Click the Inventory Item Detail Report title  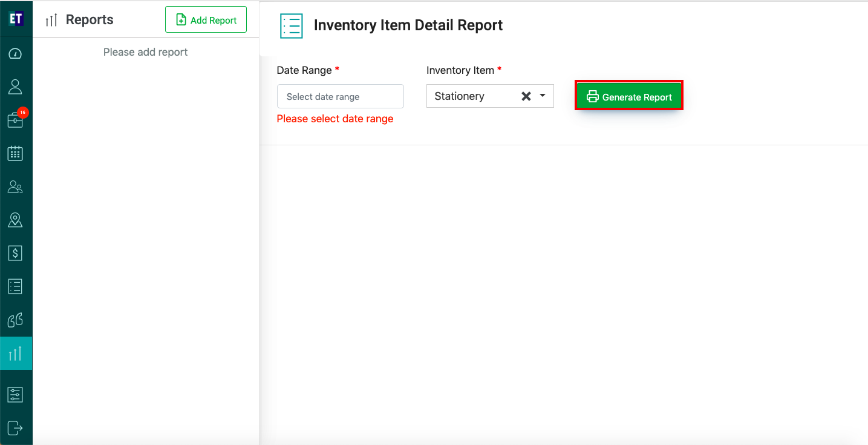[408, 25]
